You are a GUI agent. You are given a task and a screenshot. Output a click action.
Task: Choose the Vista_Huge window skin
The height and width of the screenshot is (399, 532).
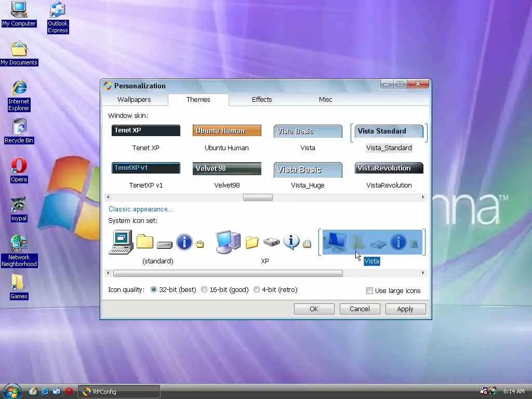(x=308, y=176)
